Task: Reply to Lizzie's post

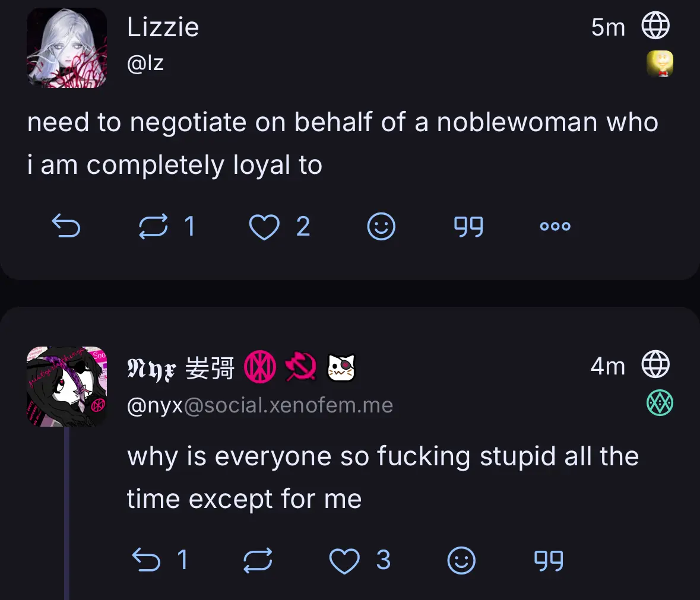Action: tap(66, 226)
